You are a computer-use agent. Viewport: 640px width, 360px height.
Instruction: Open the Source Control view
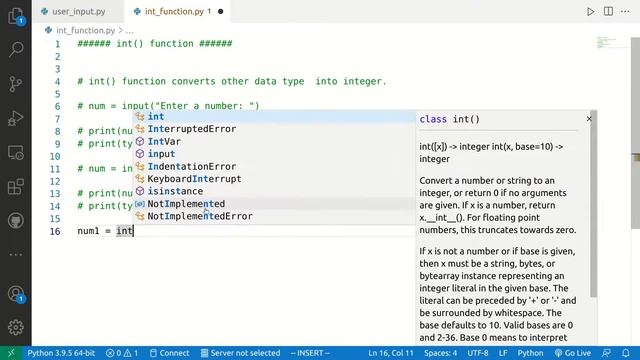(16, 84)
